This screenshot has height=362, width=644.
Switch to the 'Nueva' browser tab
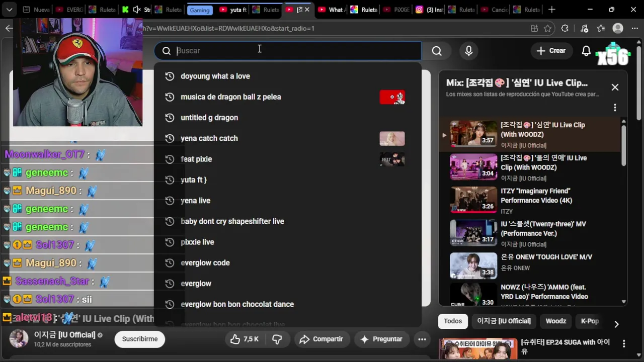[x=37, y=10]
